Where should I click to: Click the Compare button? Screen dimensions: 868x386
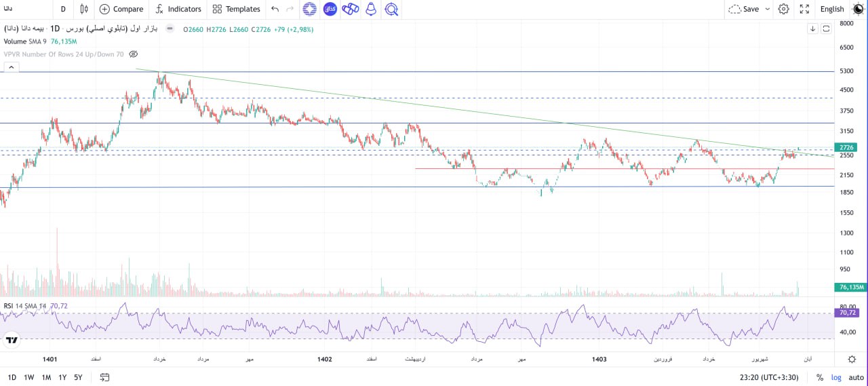[x=121, y=9]
